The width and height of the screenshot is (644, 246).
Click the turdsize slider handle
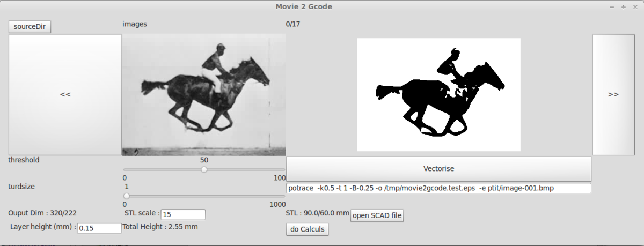tap(127, 196)
